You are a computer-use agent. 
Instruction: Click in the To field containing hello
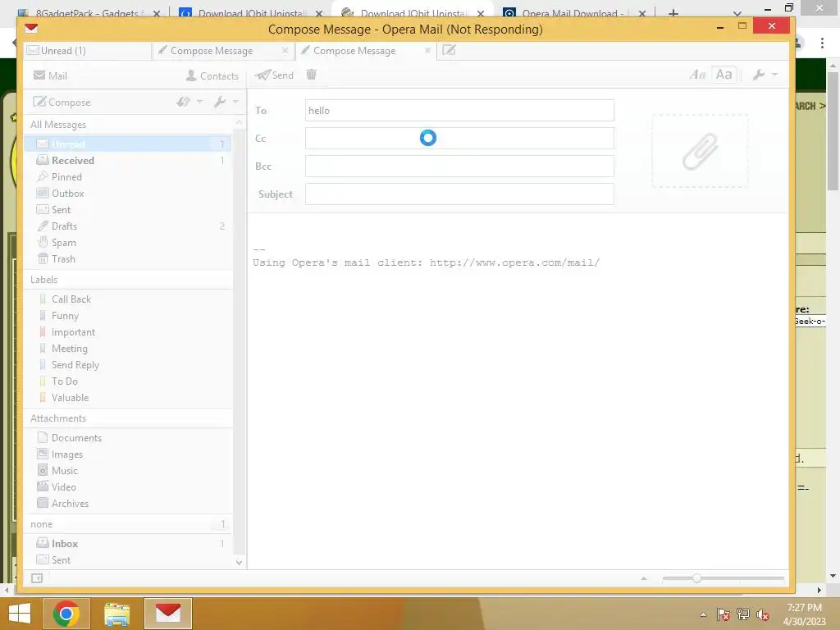tap(459, 111)
